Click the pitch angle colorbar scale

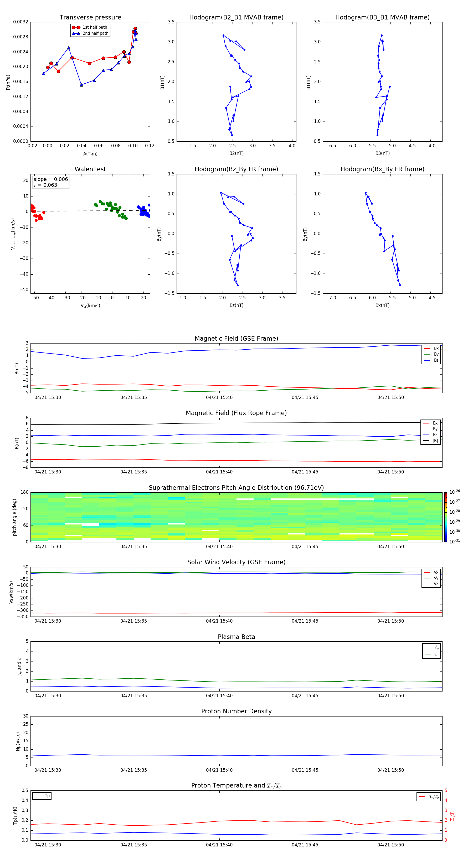446,517
